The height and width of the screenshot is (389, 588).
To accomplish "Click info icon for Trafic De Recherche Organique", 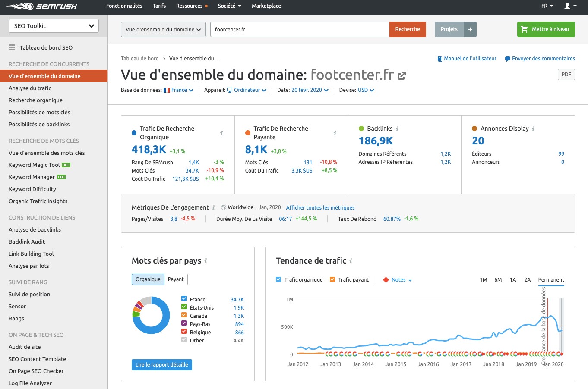I will [221, 133].
